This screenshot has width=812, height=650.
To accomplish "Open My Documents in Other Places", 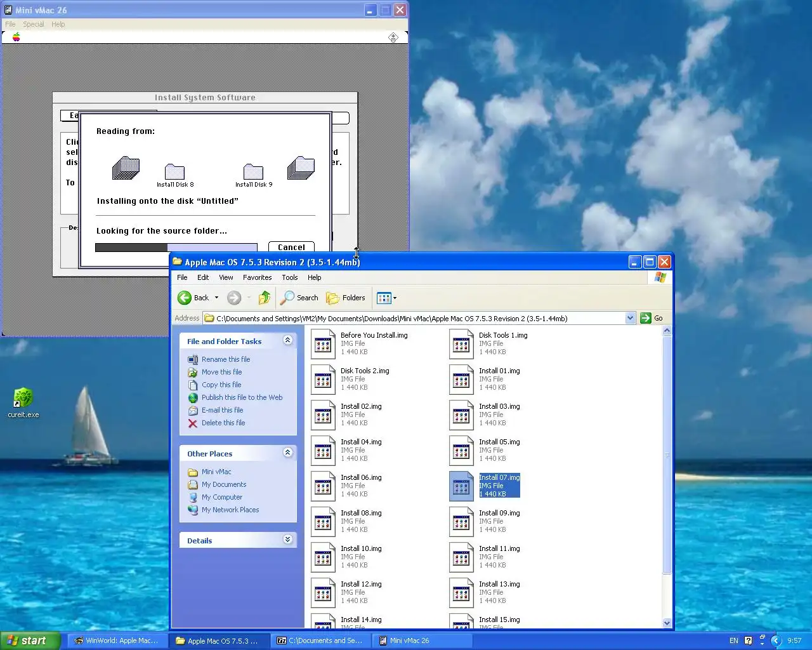I will pos(224,484).
